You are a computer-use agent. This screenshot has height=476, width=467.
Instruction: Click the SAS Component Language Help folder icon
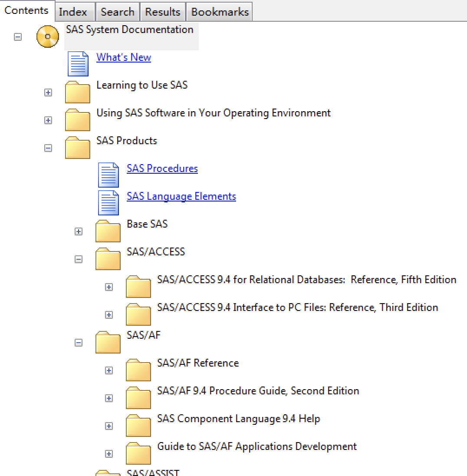138,426
